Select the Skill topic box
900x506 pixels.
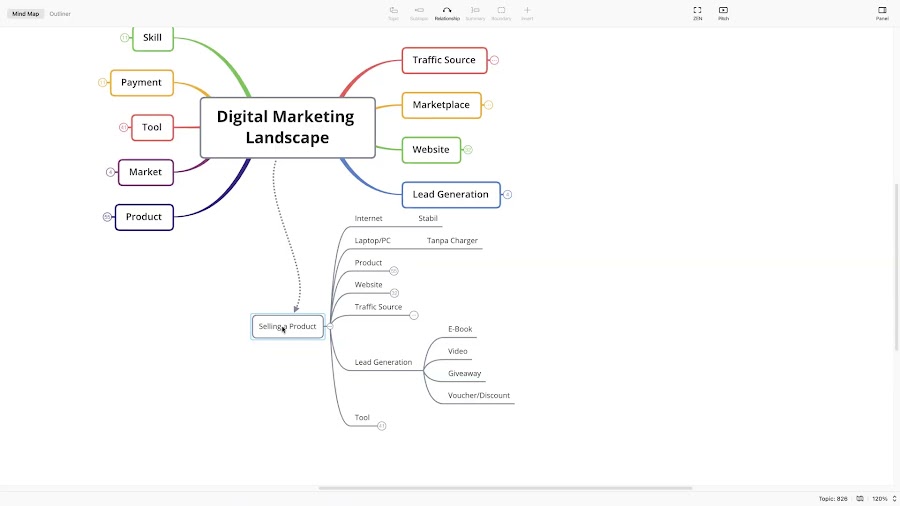point(153,38)
